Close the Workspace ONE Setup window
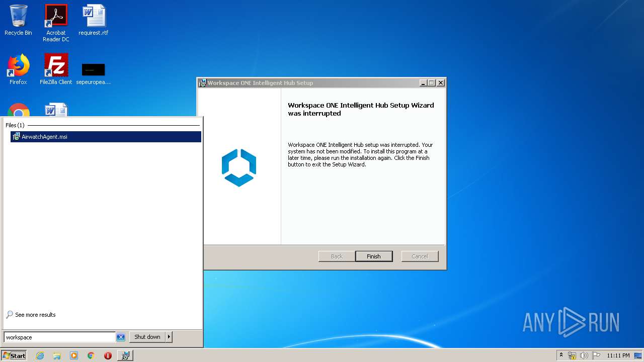 click(441, 83)
